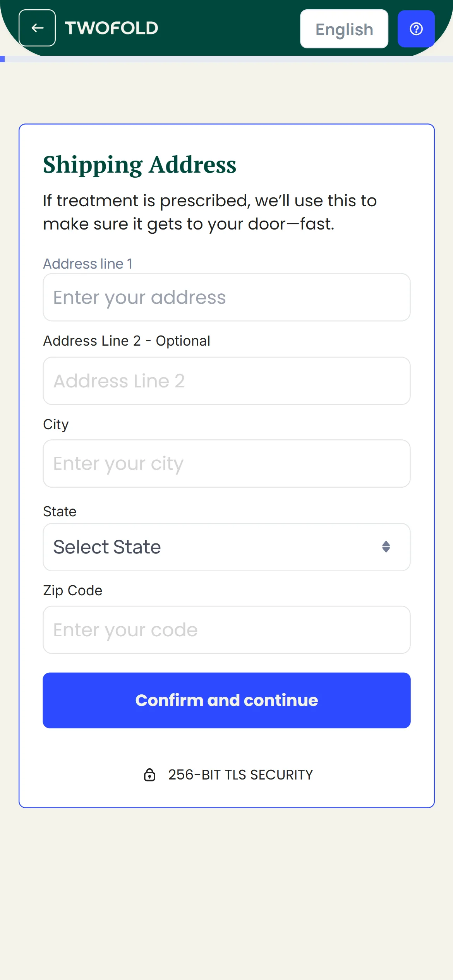Click the State label
Viewport: 453px width, 980px height.
60,511
